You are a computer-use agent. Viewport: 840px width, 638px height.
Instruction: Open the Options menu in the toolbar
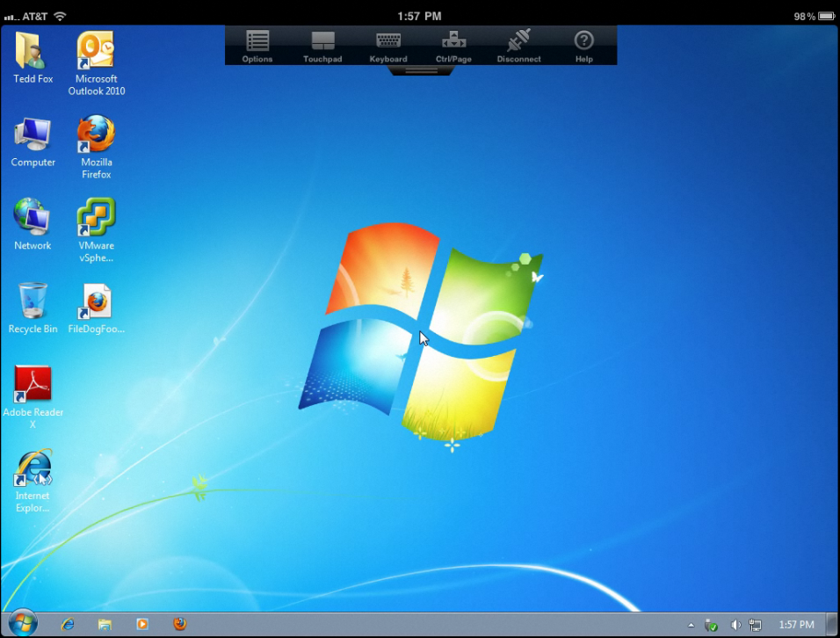[x=257, y=47]
